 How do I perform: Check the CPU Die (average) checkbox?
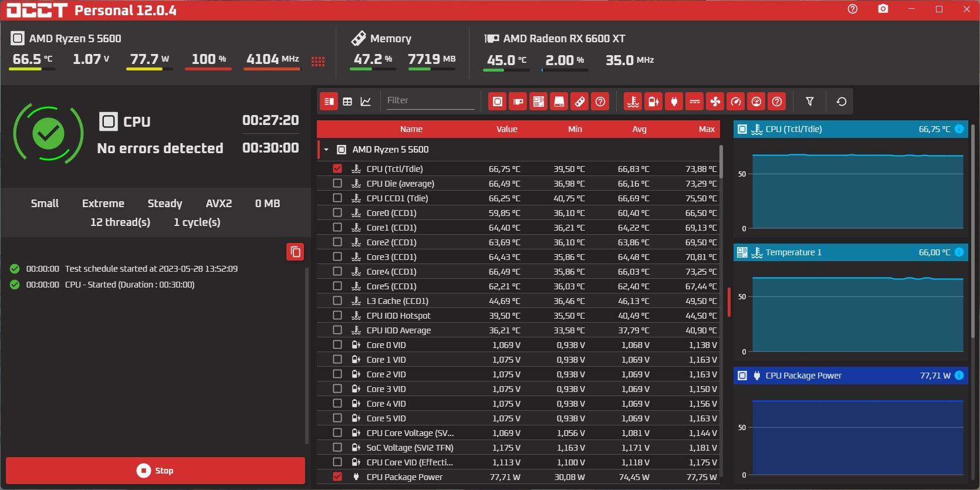point(337,183)
